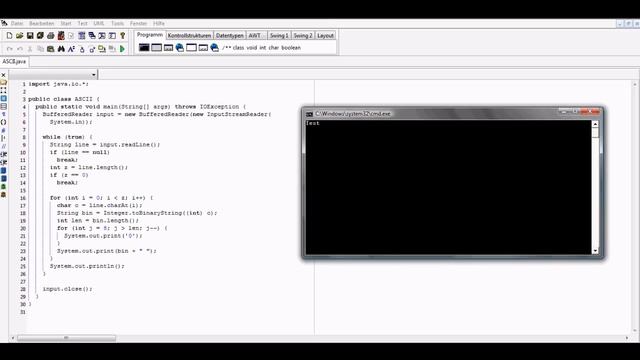Screen dimensions: 640x360
Task: Click inside the cmd.exe console area
Action: coord(448,187)
